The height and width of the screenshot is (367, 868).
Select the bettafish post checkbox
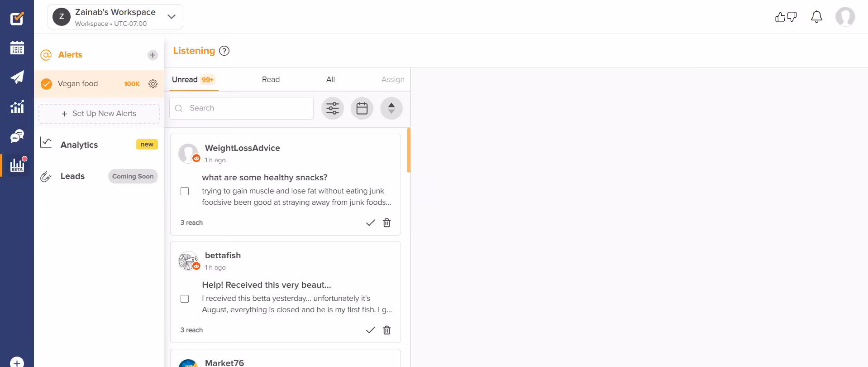pyautogui.click(x=185, y=299)
